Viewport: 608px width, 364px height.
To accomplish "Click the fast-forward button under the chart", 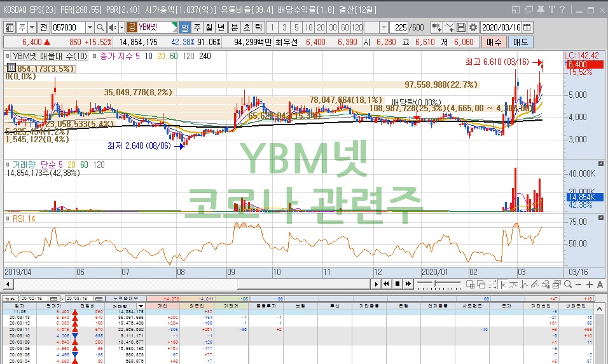I will [408, 284].
